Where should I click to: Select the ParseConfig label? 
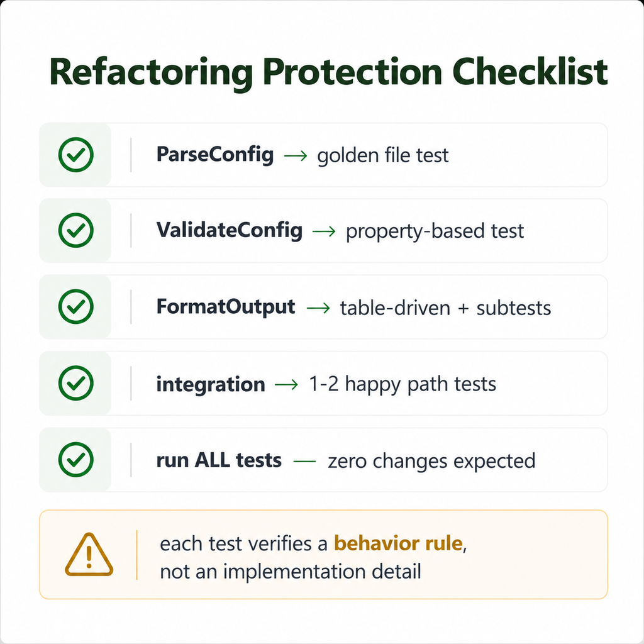215,155
